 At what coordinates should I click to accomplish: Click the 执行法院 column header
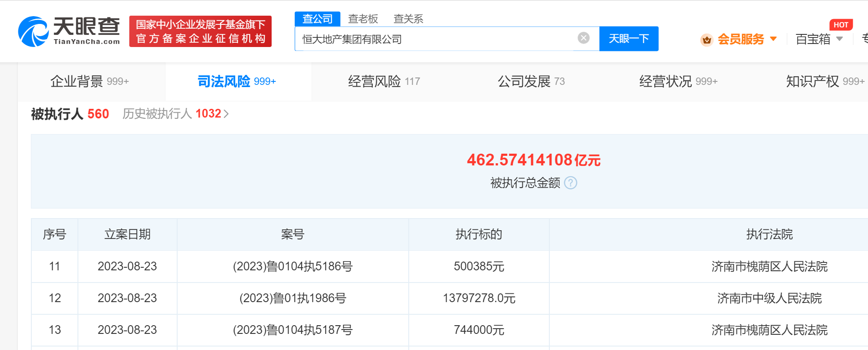tap(769, 234)
